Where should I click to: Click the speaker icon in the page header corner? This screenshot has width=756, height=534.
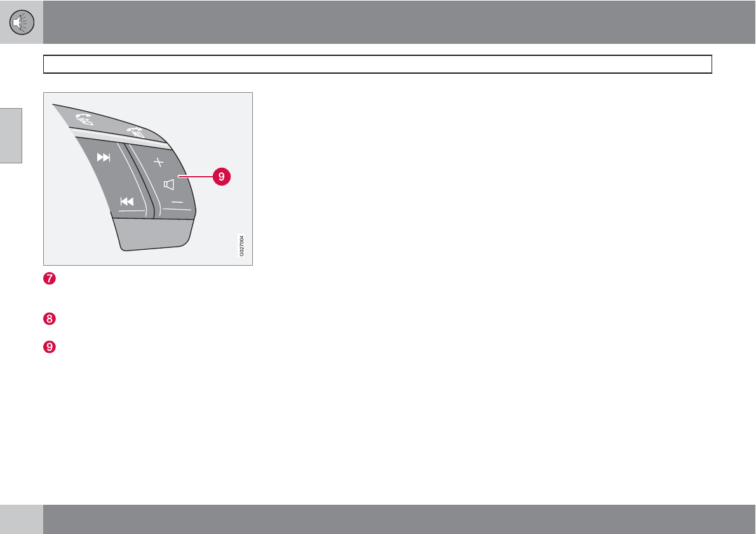pos(22,22)
